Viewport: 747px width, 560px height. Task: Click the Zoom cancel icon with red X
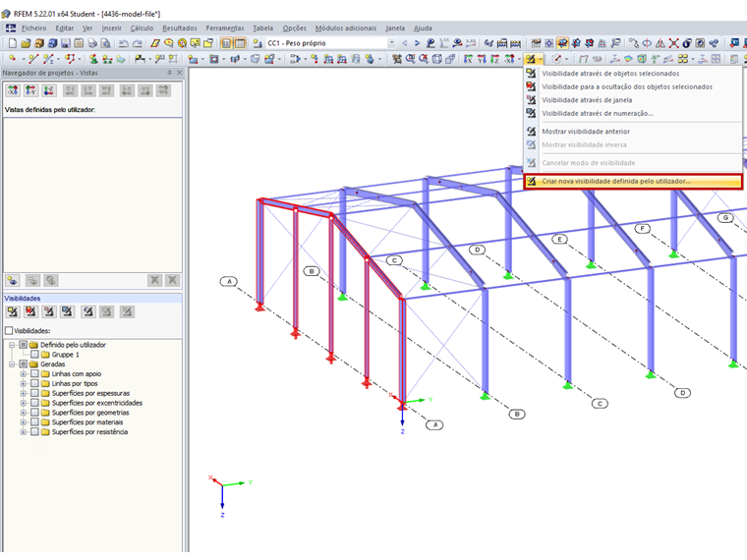pos(424,59)
